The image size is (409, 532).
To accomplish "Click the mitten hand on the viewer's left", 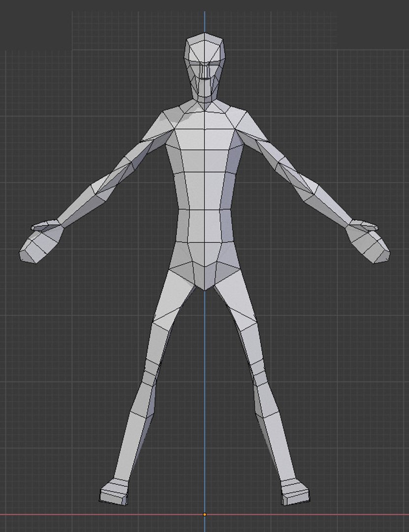I will [42, 241].
